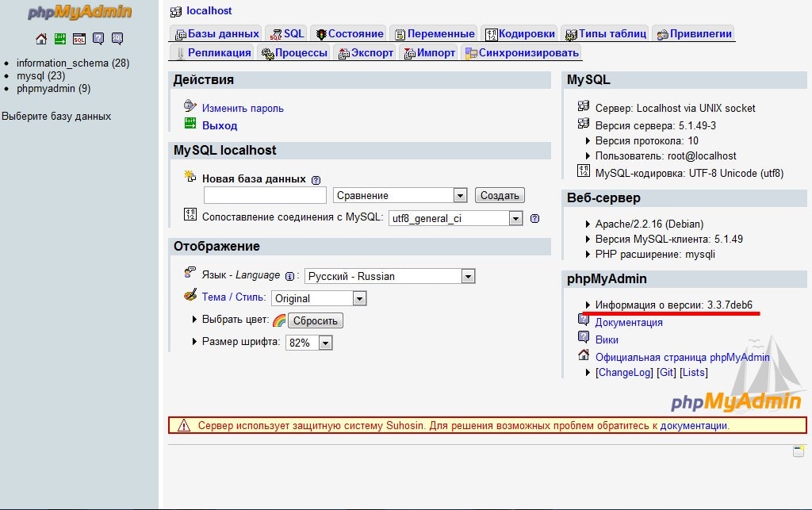Click the green Exit icon in the sidebar
This screenshot has width=812, height=510.
coord(60,38)
